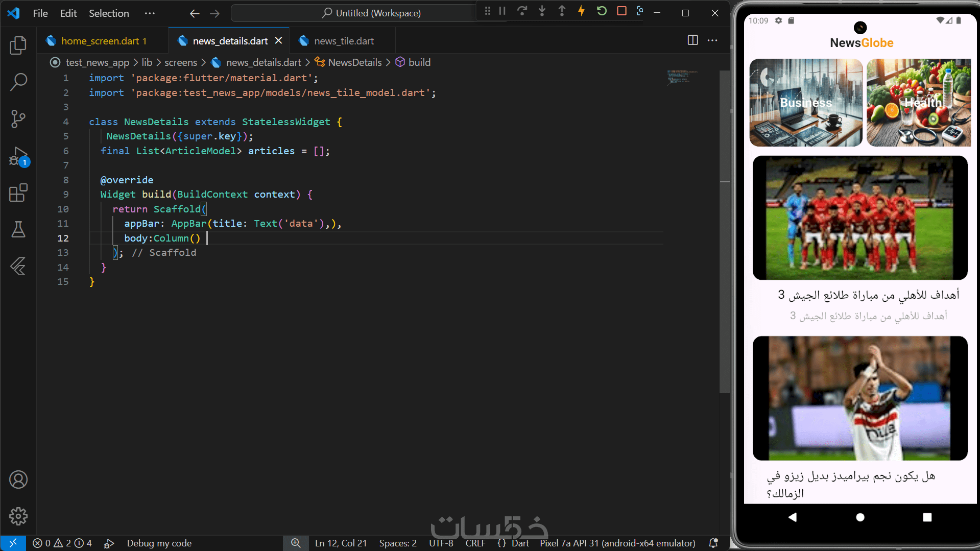The height and width of the screenshot is (551, 980).
Task: Open the Testing flask view
Action: tap(18, 230)
